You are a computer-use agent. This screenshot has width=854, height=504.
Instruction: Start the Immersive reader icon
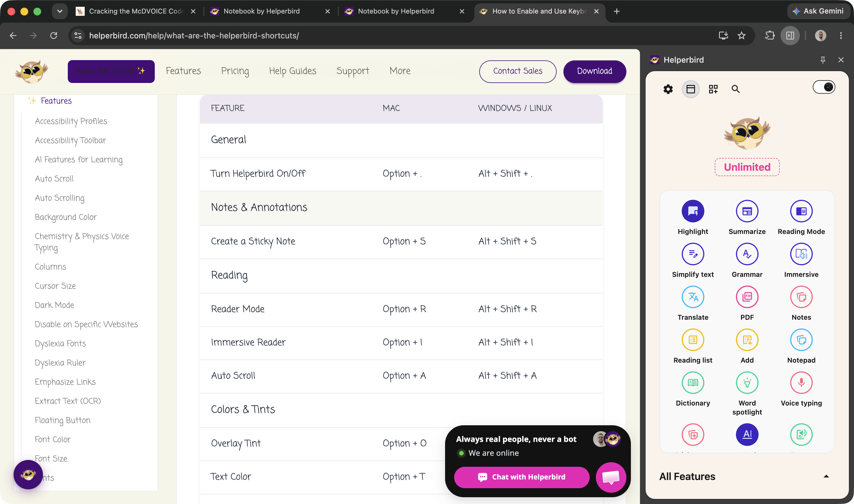pos(801,254)
